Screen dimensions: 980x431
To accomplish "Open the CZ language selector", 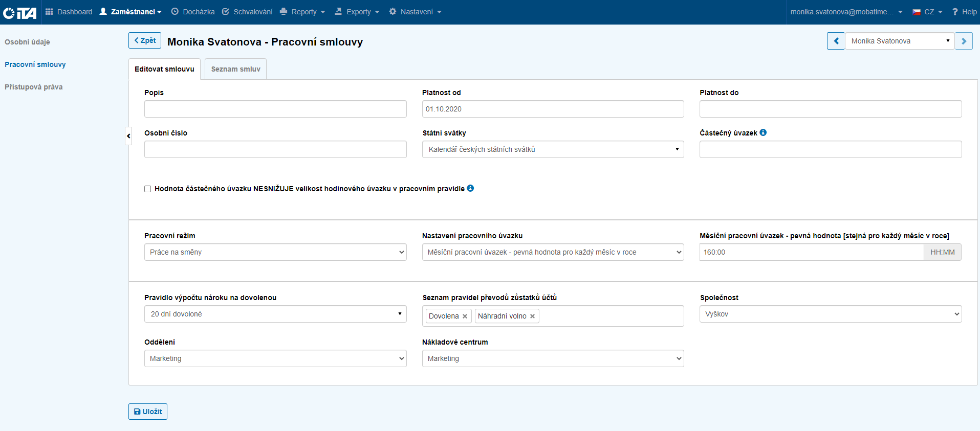I will point(927,12).
